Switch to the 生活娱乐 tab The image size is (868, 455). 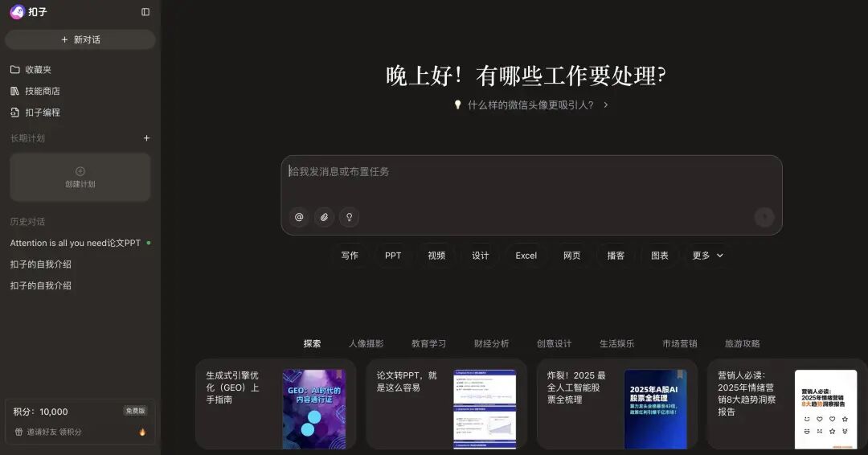click(616, 343)
